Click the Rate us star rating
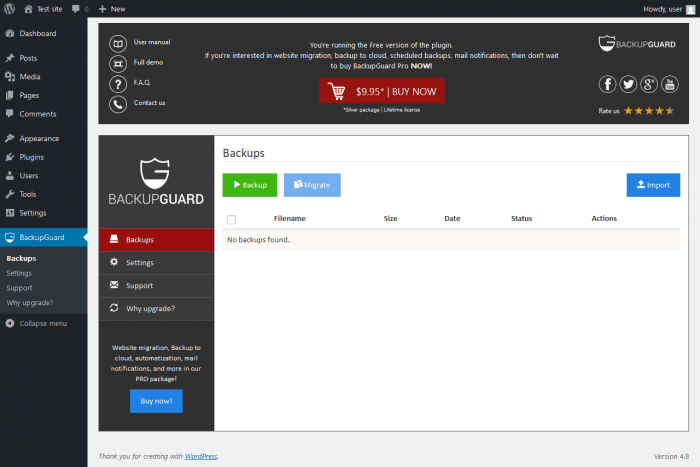Screen dimensions: 700x467 coord(649,111)
